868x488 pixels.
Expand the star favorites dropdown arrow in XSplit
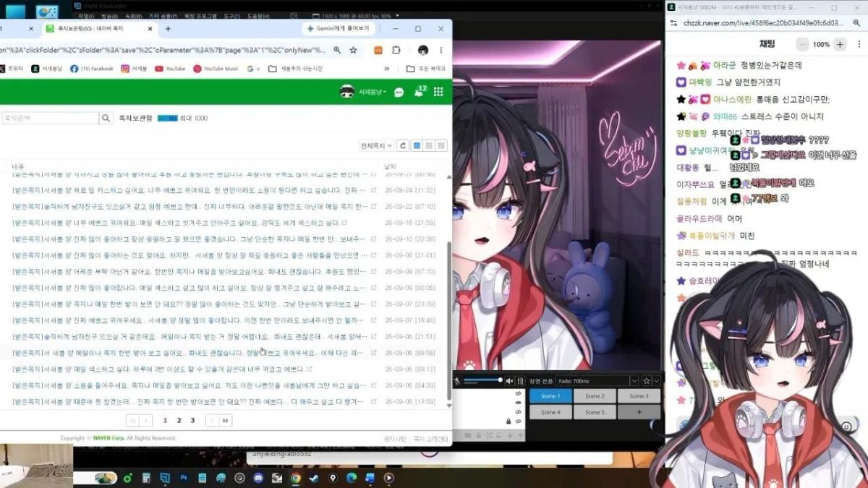coord(657,381)
